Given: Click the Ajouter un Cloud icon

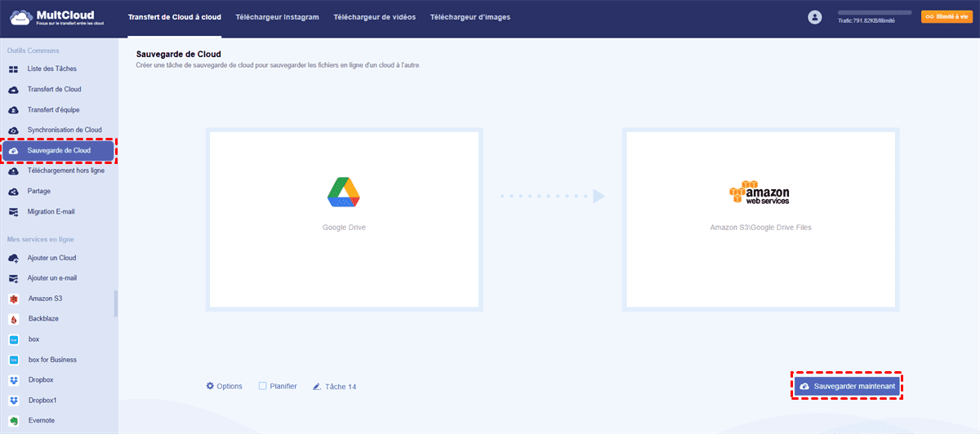Looking at the screenshot, I should [13, 259].
